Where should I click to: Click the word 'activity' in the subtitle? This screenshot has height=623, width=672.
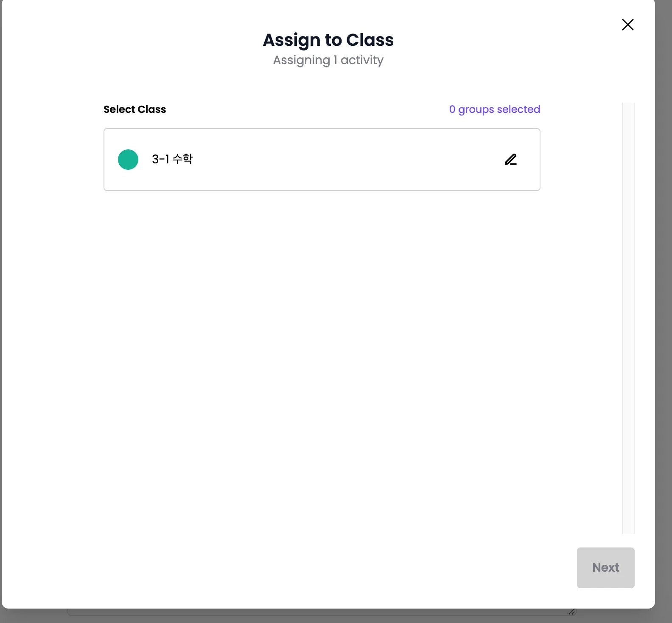362,60
